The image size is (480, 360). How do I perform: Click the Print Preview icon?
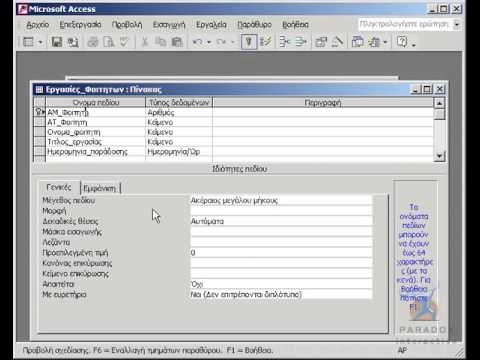coord(108,42)
